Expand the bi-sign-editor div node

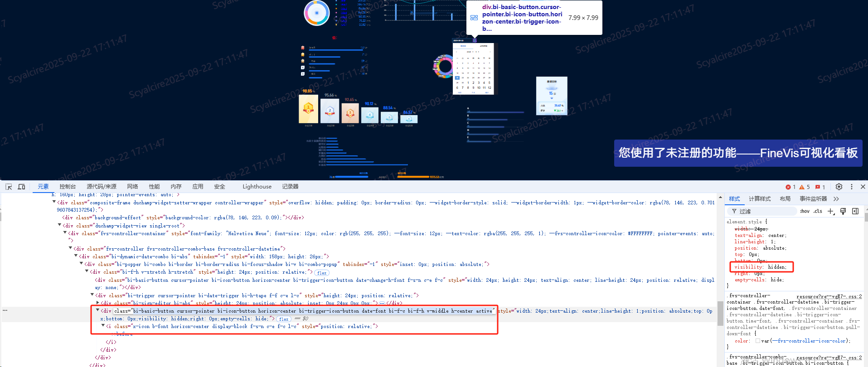click(x=97, y=303)
